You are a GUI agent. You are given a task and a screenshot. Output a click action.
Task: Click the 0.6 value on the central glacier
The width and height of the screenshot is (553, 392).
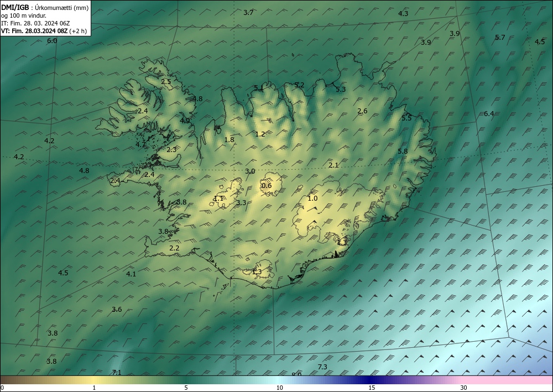coord(267,186)
